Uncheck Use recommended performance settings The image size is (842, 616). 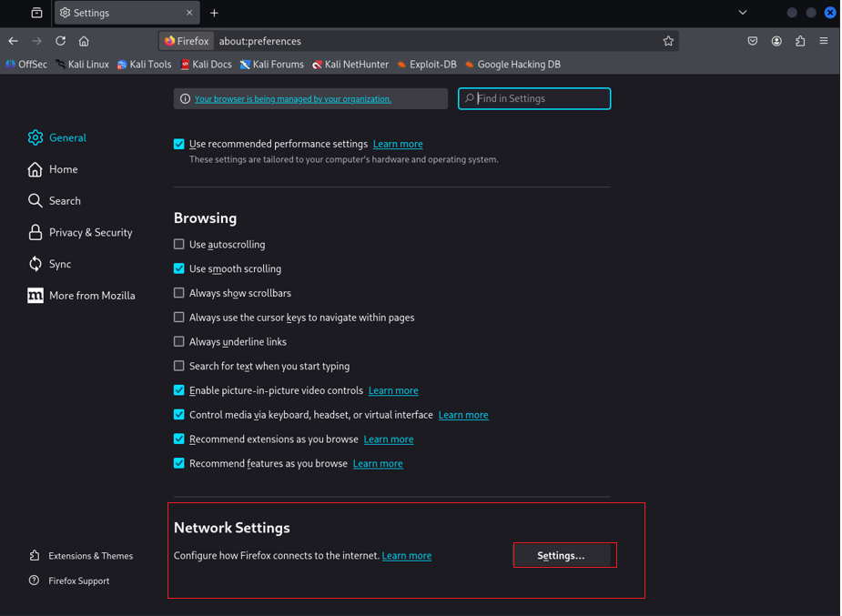(x=178, y=144)
